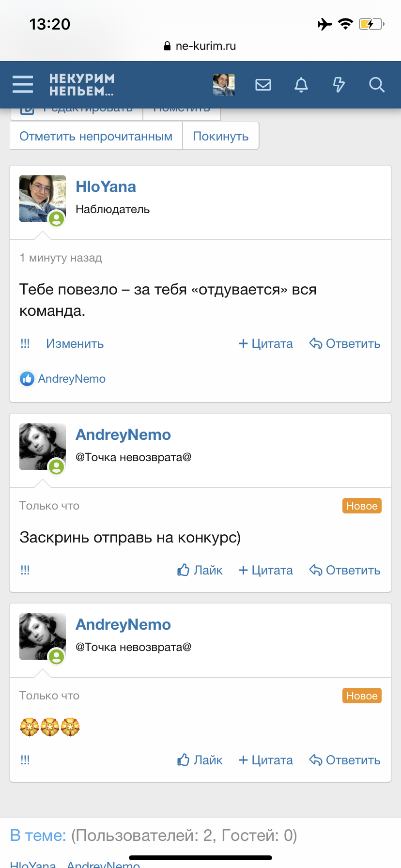The image size is (401, 868).
Task: Click "Отметить непрочитанным" button
Action: (96, 136)
